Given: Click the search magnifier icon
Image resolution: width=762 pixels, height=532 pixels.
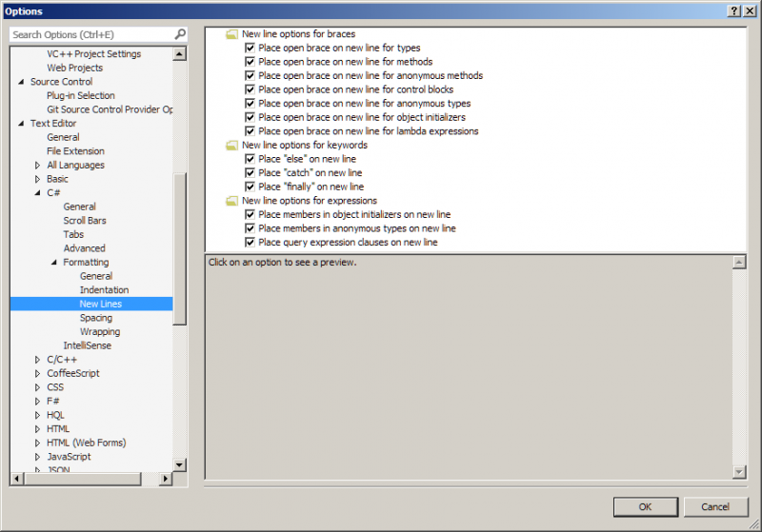Looking at the screenshot, I should [x=180, y=34].
